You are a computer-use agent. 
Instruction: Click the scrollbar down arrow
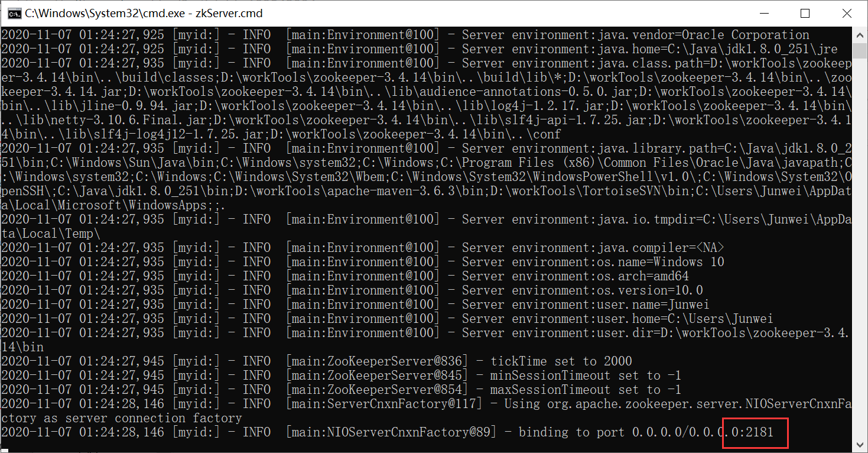coord(860,445)
